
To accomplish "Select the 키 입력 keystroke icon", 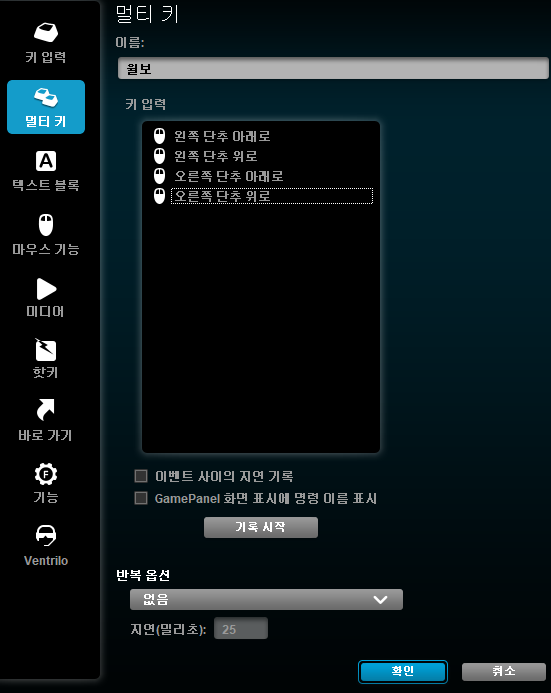I will (46, 32).
